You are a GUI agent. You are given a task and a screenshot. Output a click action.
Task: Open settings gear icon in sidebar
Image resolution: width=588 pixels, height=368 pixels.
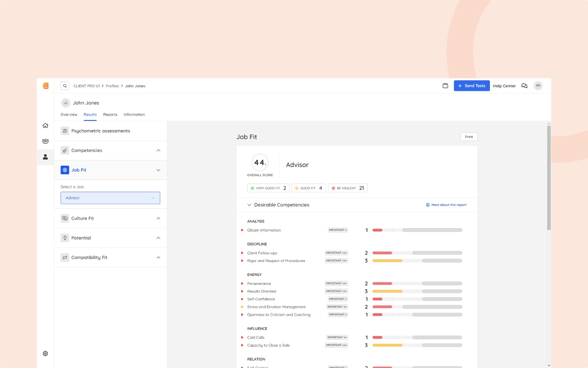(x=45, y=353)
